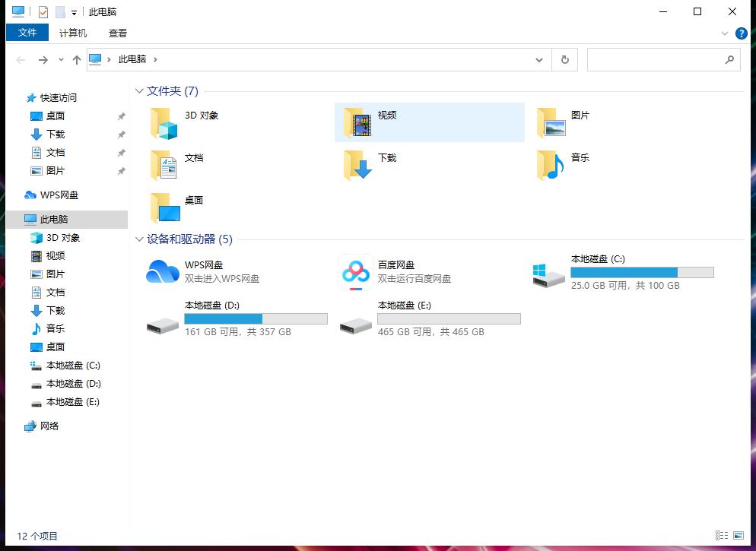Collapse the 文件夹 (7) group

(x=139, y=91)
